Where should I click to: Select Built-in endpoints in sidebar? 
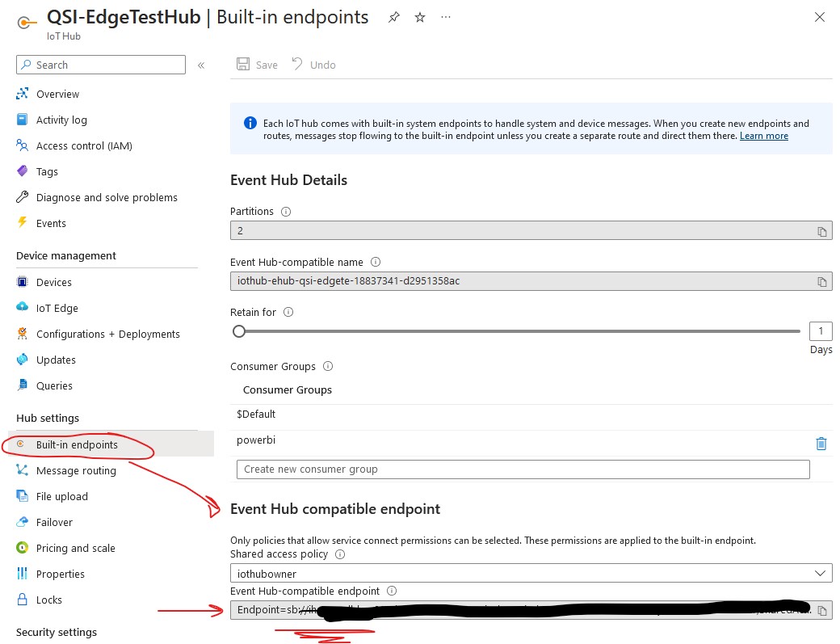[x=111, y=444]
